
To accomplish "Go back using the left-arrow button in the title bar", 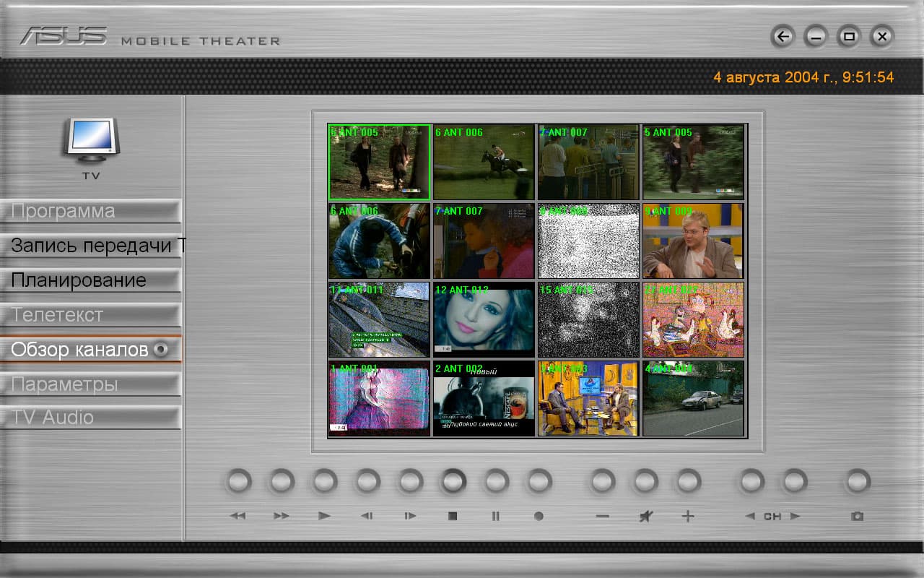I will [783, 36].
